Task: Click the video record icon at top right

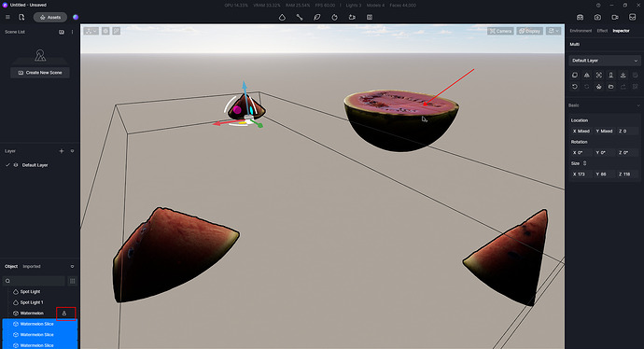Action: pyautogui.click(x=615, y=17)
